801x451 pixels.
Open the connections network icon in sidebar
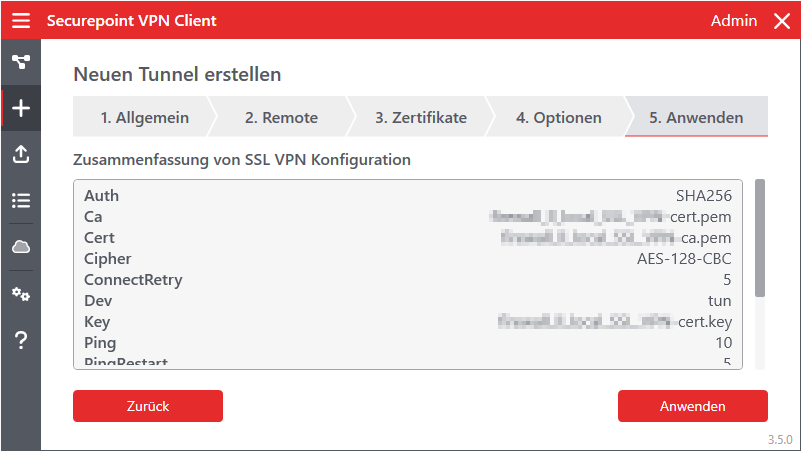tap(21, 62)
